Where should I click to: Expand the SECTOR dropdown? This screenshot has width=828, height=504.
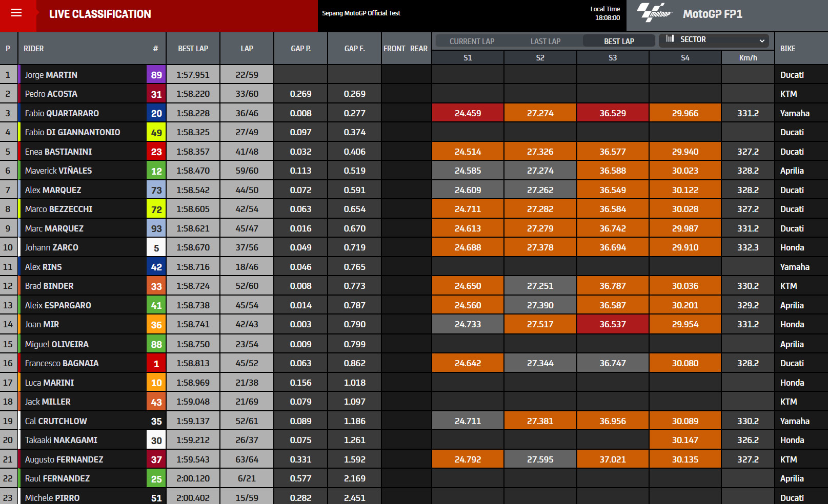pyautogui.click(x=716, y=40)
